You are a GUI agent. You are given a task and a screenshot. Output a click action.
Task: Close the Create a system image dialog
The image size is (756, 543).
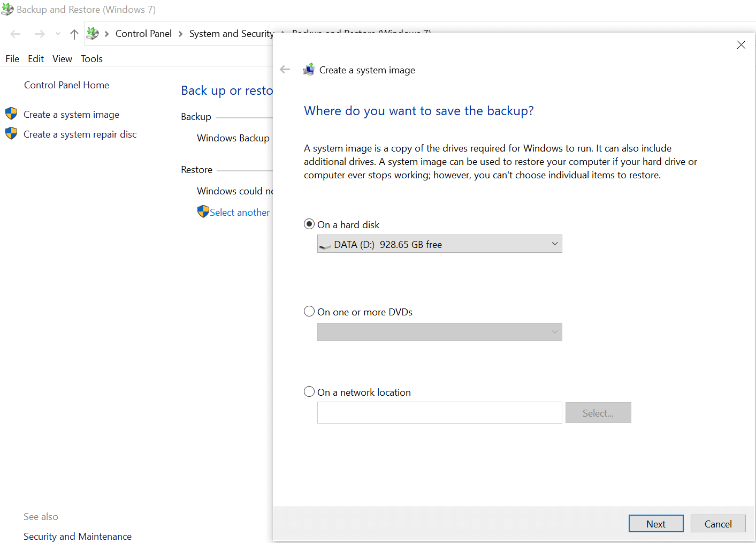click(x=741, y=45)
